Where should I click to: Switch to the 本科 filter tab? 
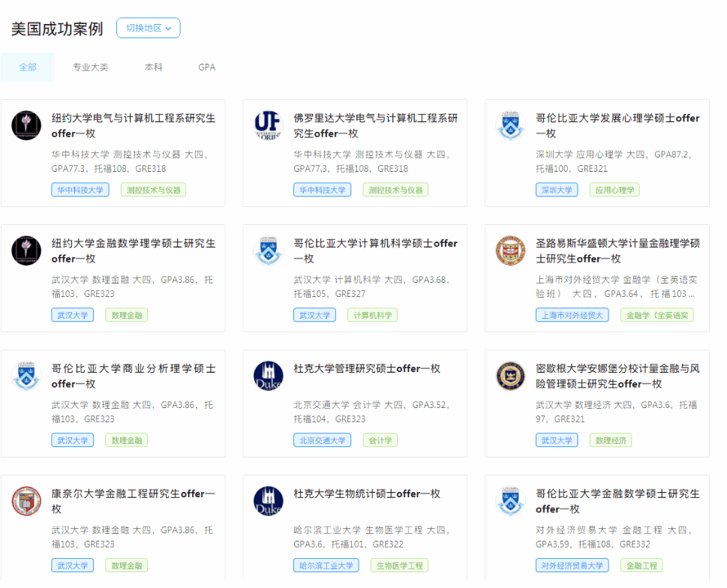tap(153, 67)
